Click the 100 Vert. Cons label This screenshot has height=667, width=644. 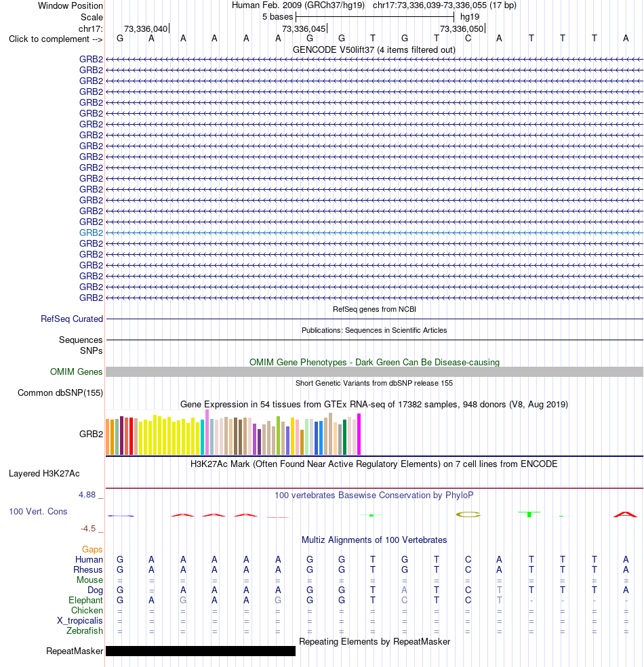tap(38, 511)
